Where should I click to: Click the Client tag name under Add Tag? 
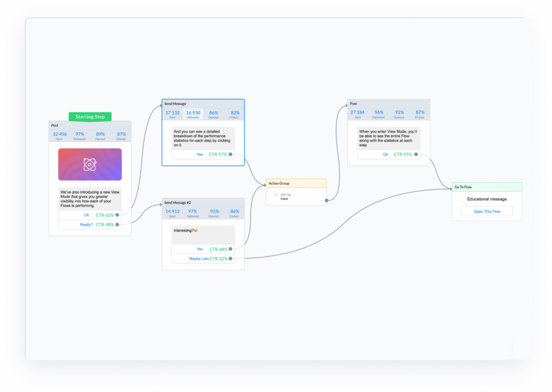[284, 198]
